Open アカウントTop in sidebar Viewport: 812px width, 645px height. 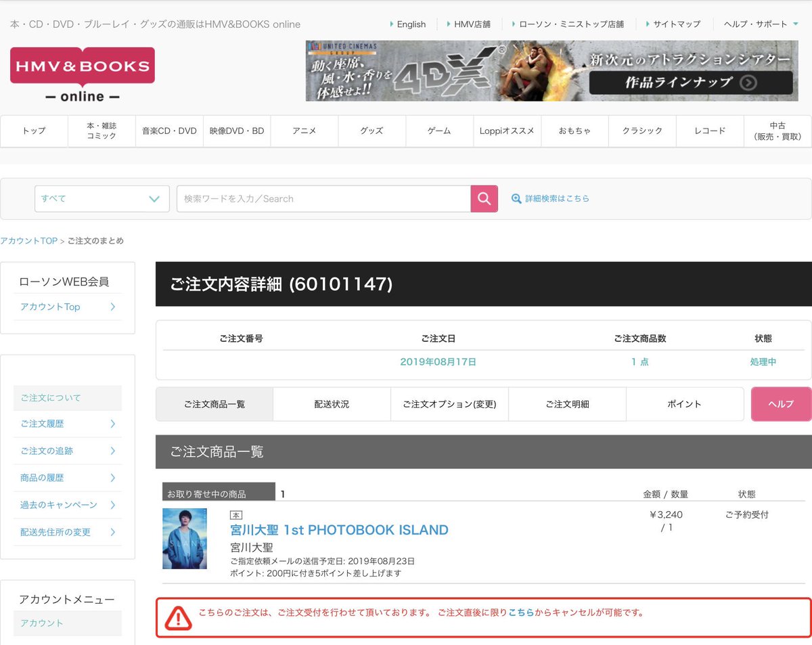[x=68, y=307]
